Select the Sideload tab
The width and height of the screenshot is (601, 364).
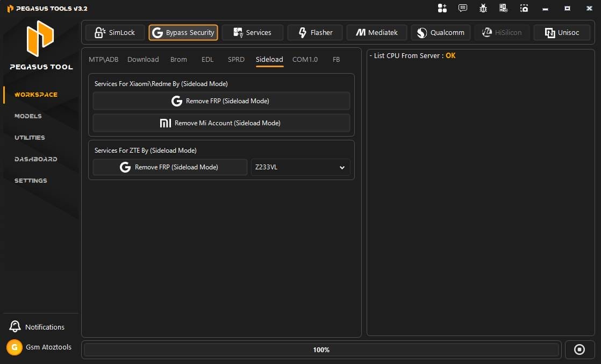[269, 59]
